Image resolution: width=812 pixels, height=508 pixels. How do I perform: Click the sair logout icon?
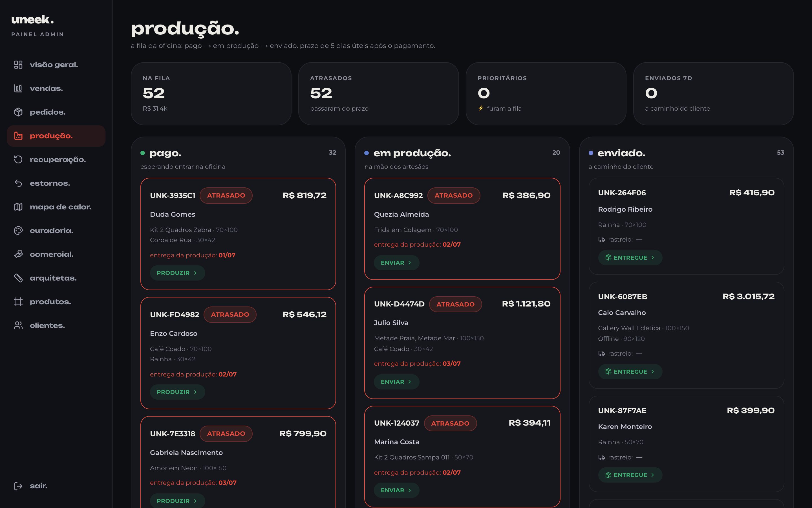pyautogui.click(x=18, y=486)
